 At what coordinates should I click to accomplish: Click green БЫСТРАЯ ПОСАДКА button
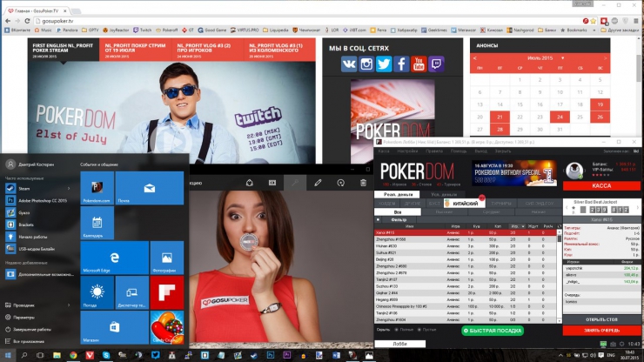tap(493, 331)
